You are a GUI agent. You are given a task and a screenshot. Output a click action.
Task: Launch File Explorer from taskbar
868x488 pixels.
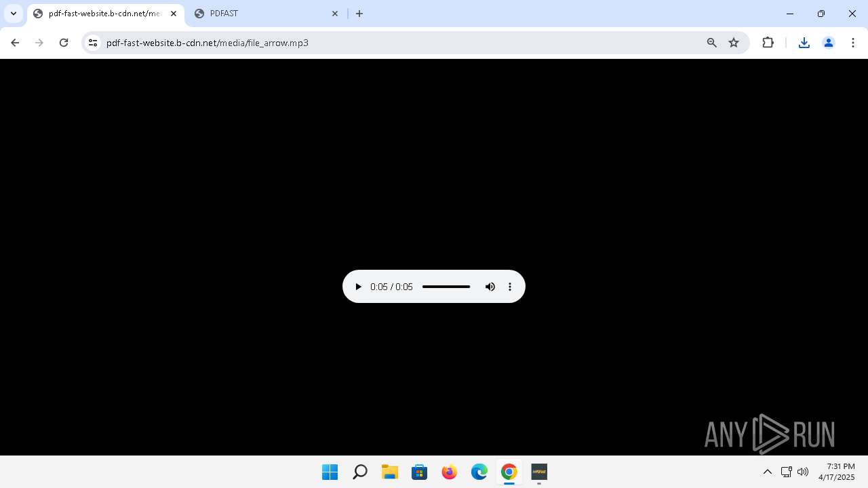tap(390, 472)
